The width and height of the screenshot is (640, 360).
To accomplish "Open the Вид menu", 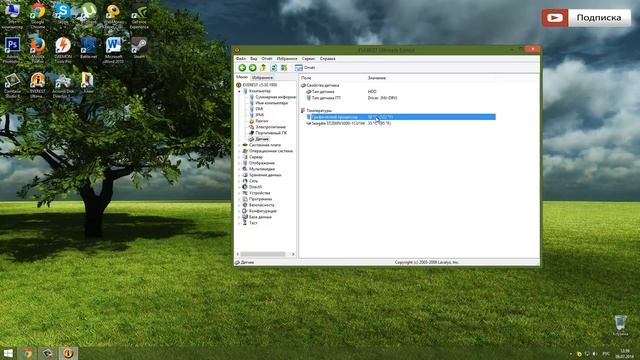I will coord(254,59).
